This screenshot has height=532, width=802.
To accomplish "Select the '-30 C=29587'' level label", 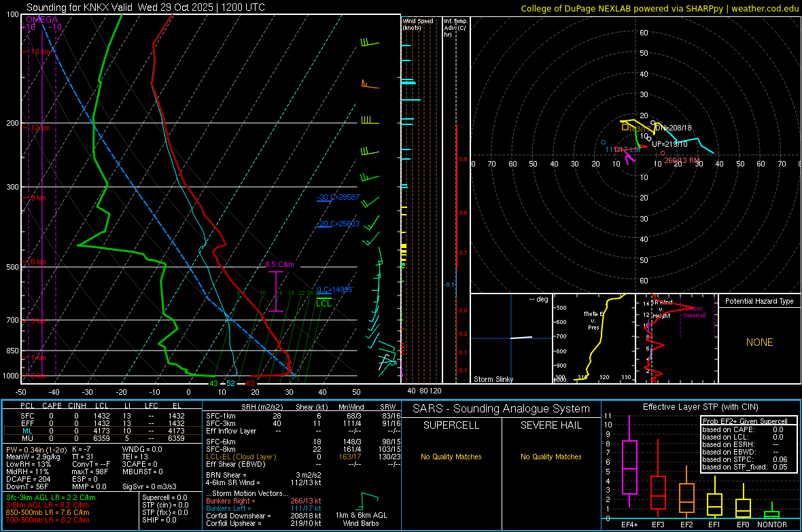I will click(338, 197).
